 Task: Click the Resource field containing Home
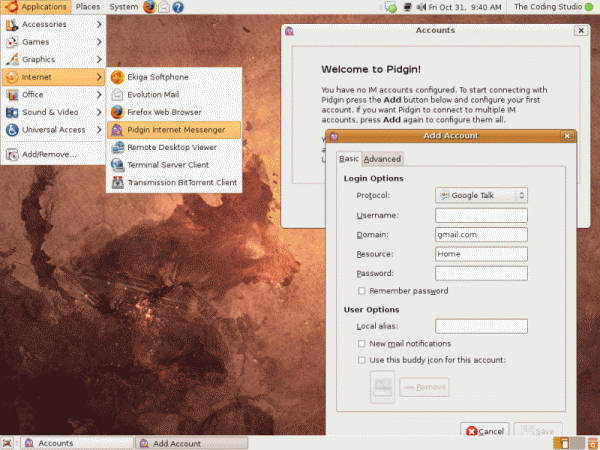[x=481, y=254]
